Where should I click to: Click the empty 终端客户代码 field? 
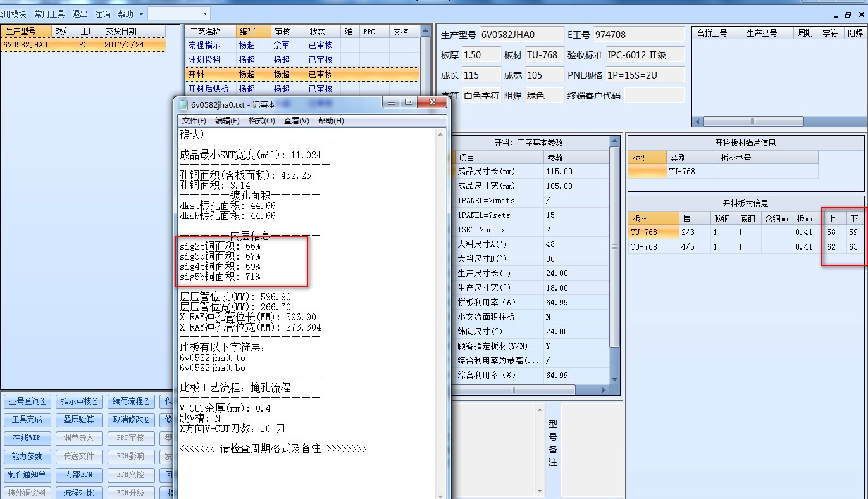[x=654, y=96]
